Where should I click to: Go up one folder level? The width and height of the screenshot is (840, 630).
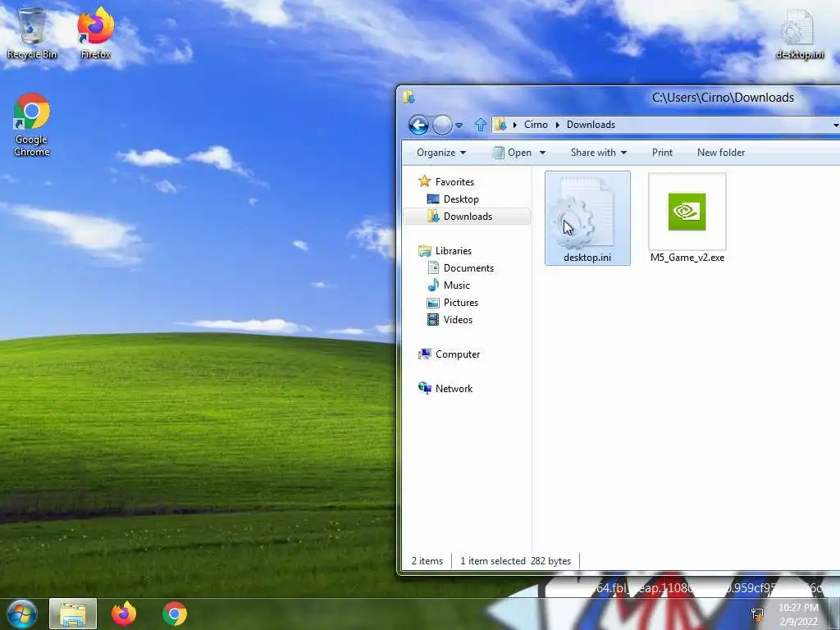[x=480, y=125]
